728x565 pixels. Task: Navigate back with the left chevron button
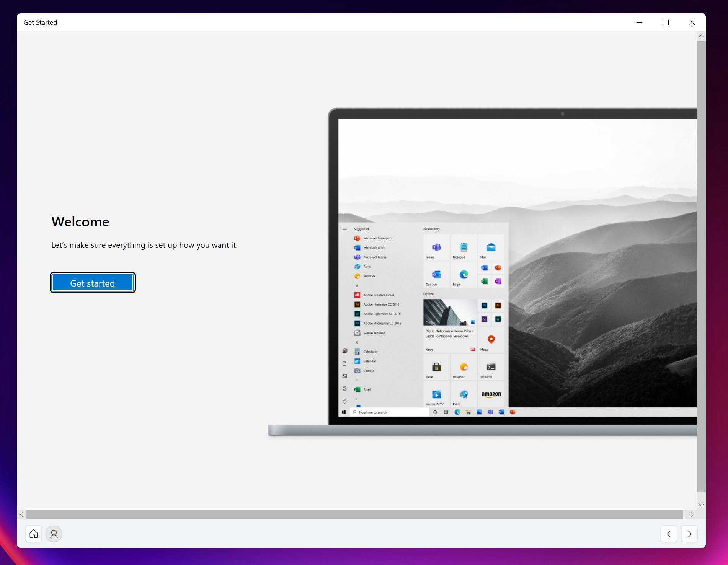[669, 534]
